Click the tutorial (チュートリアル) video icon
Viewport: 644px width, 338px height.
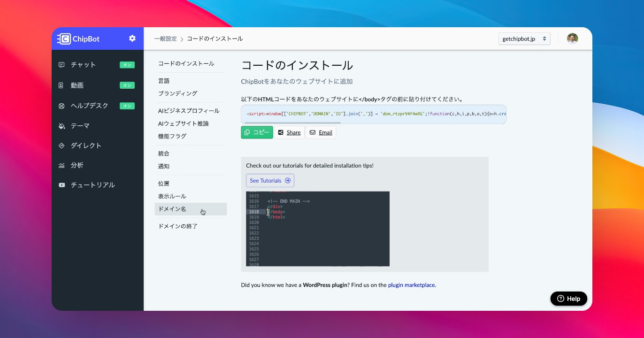click(61, 185)
